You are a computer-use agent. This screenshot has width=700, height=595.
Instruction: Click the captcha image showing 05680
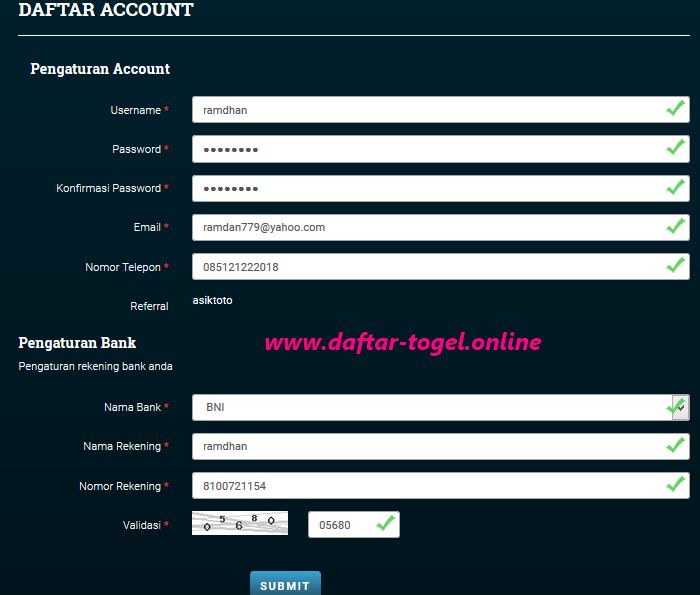pos(240,523)
